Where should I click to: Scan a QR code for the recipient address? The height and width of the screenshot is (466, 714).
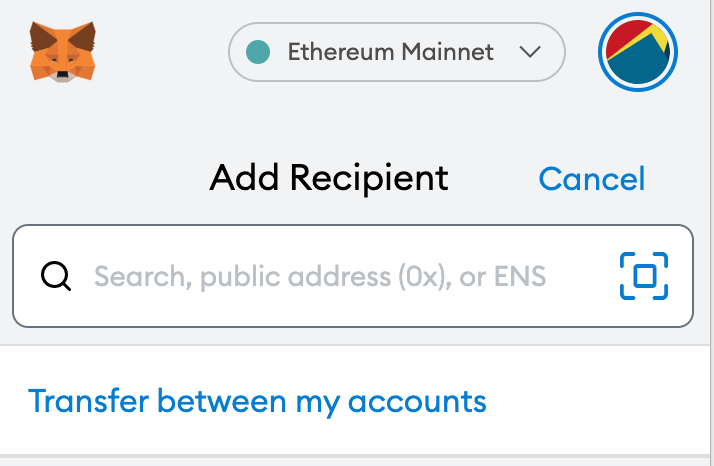pyautogui.click(x=643, y=276)
